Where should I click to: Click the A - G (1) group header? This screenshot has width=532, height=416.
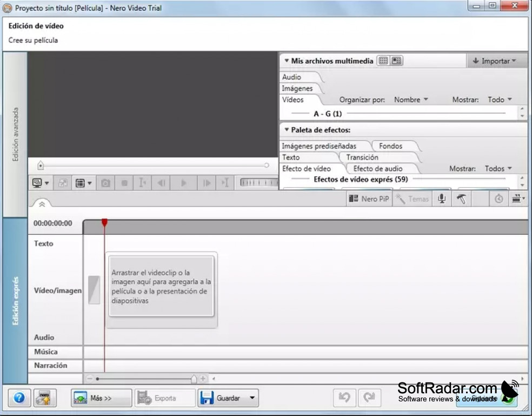pyautogui.click(x=328, y=114)
